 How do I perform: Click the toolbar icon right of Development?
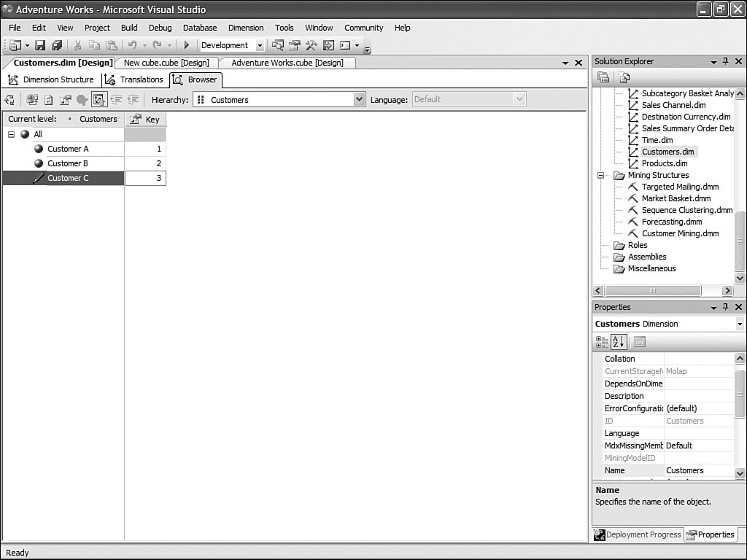[x=278, y=45]
